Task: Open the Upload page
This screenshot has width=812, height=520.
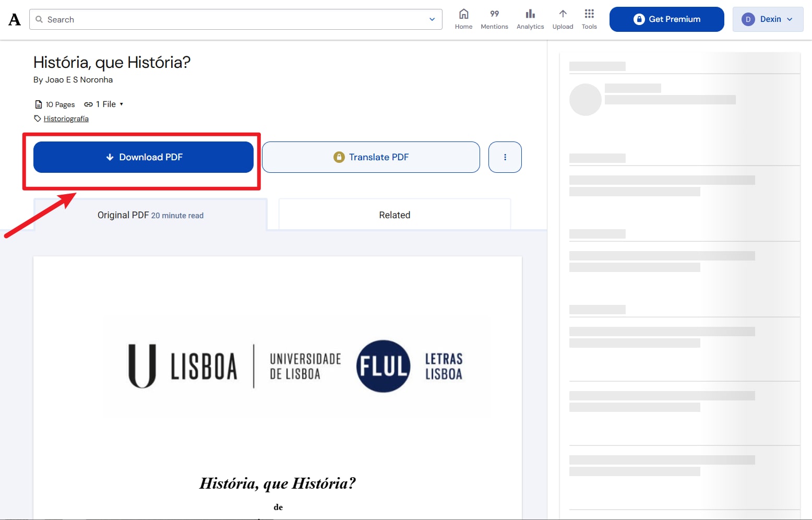Action: pyautogui.click(x=563, y=19)
